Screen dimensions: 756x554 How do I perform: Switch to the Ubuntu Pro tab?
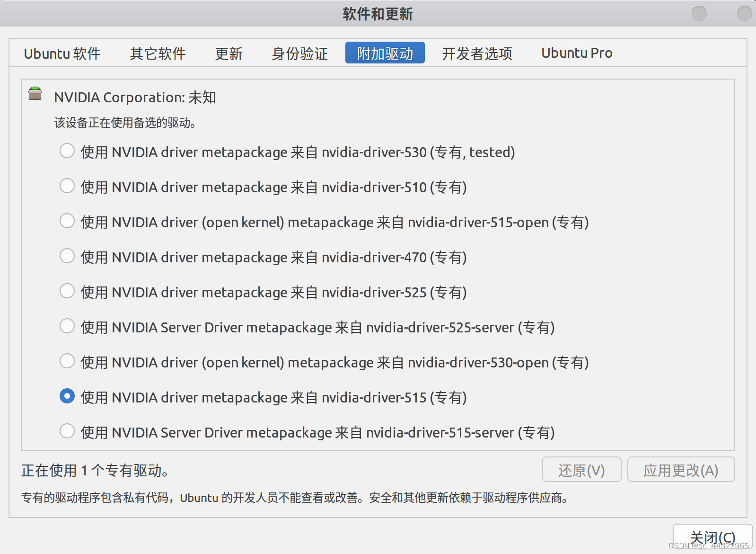click(x=577, y=53)
